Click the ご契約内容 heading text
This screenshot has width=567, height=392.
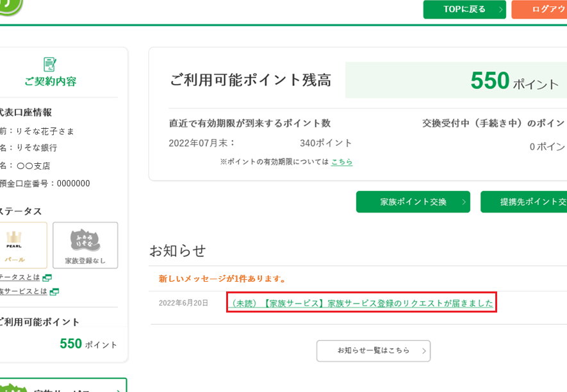[50, 81]
